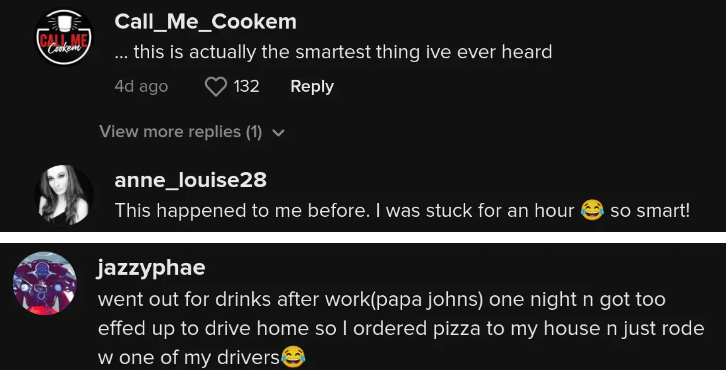Click the 4d ago timestamp

(x=141, y=87)
